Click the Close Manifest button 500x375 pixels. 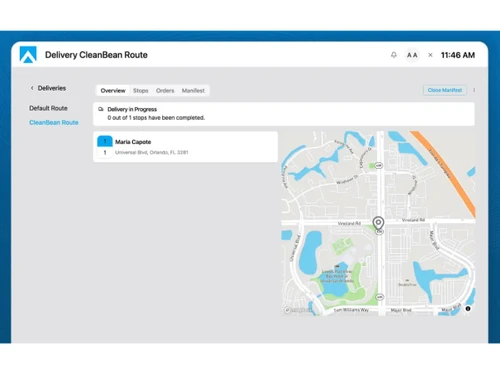point(445,90)
